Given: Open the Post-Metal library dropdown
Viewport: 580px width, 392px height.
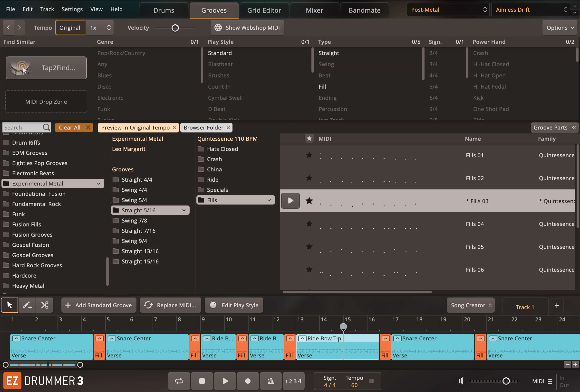Looking at the screenshot, I should click(x=448, y=10).
